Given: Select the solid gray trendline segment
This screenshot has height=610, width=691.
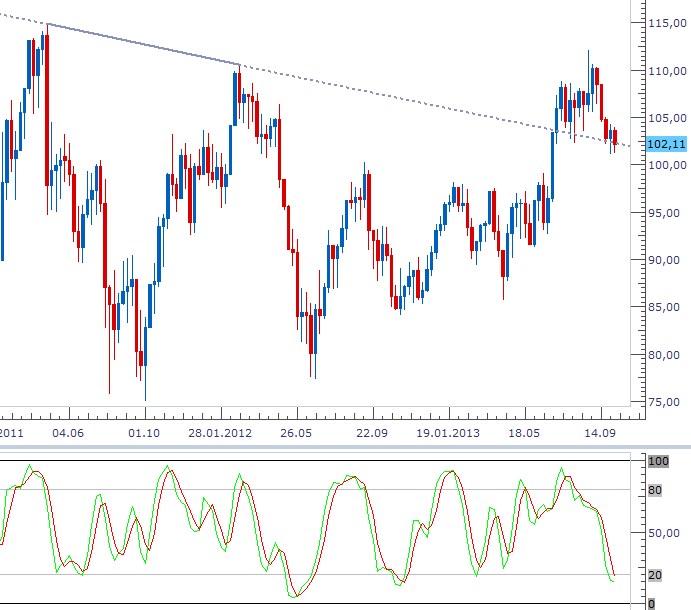Looking at the screenshot, I should coord(143,44).
